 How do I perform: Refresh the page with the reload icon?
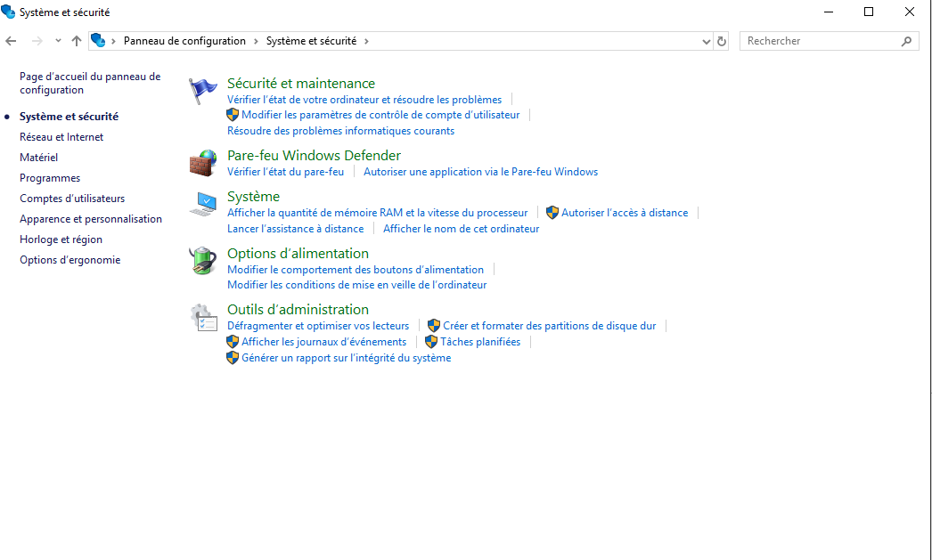(x=722, y=41)
